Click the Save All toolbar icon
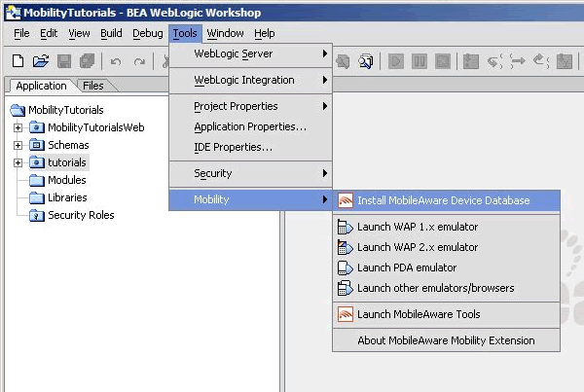Viewport: 584px width, 392px height. [x=88, y=61]
